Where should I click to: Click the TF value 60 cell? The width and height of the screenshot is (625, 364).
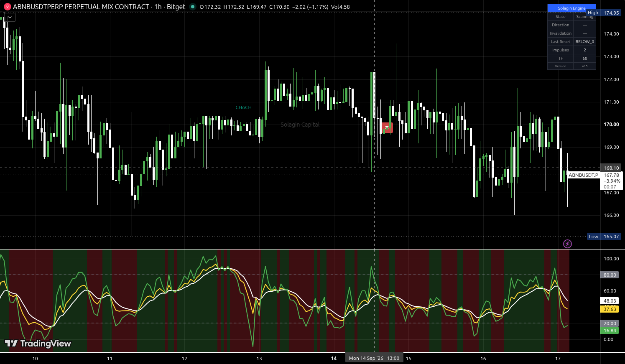(x=584, y=59)
